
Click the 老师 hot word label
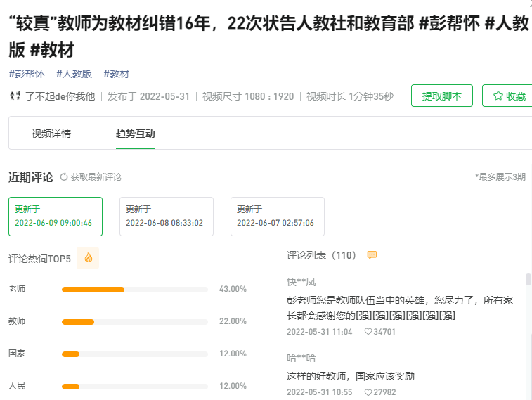(x=17, y=289)
